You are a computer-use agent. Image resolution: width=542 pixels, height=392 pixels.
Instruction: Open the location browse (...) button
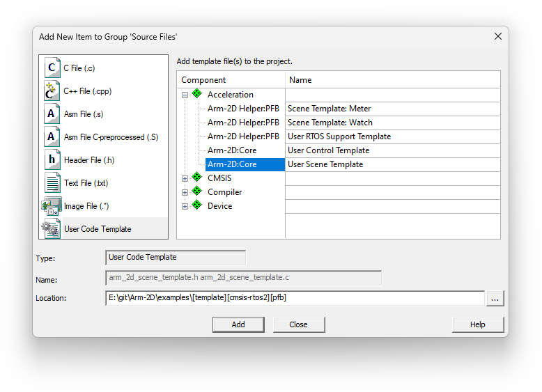pos(495,298)
